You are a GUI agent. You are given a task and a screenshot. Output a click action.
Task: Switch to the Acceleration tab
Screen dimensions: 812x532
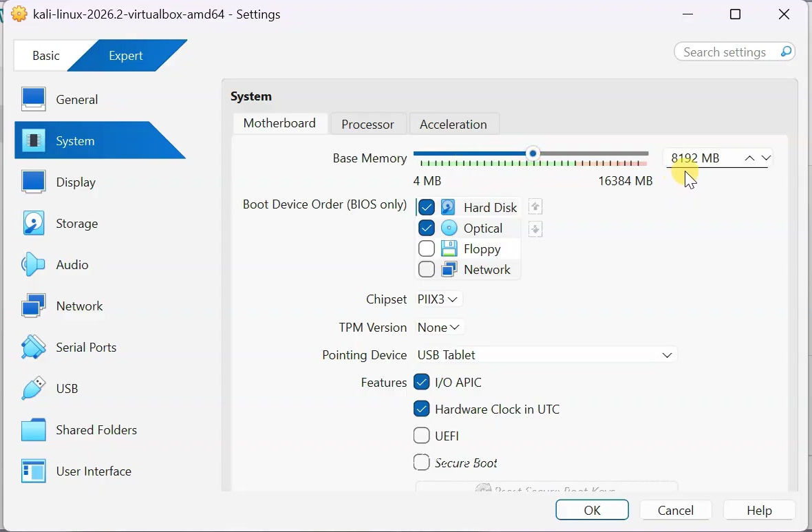[453, 125]
